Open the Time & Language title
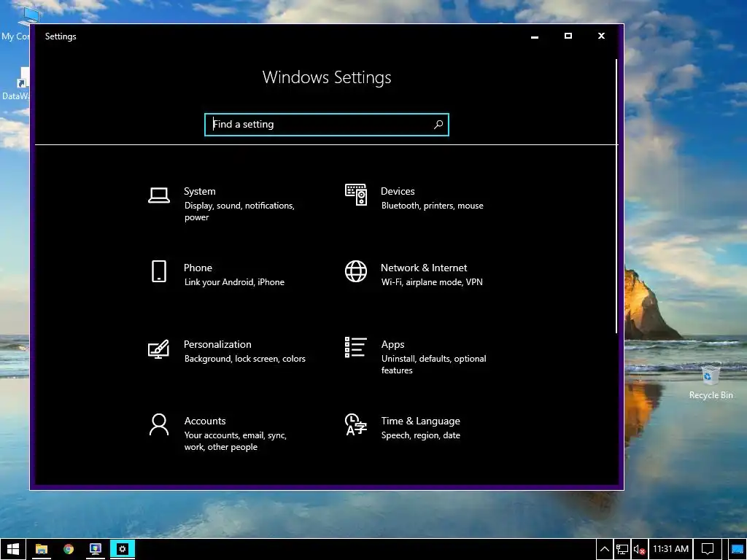This screenshot has height=560, width=747. [x=421, y=421]
